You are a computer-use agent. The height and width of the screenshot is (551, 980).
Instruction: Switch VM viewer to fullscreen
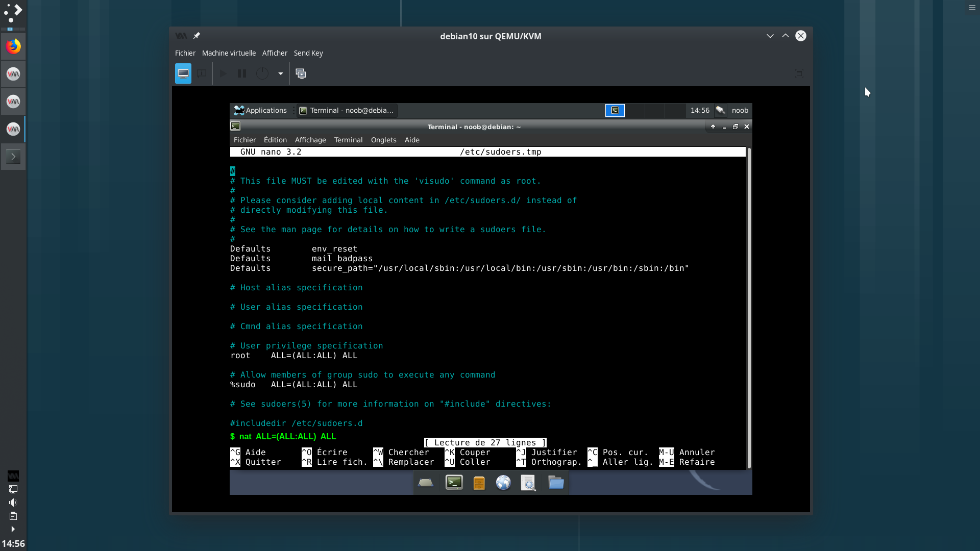[x=799, y=73]
